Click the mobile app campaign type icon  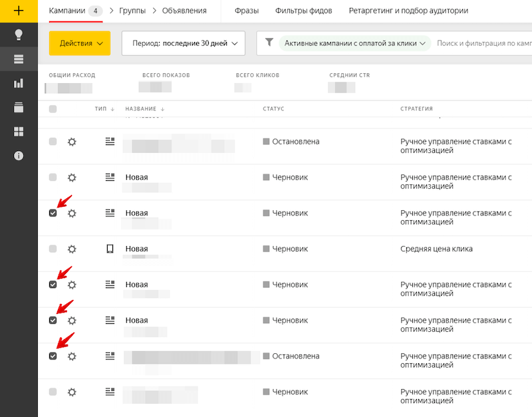(110, 249)
